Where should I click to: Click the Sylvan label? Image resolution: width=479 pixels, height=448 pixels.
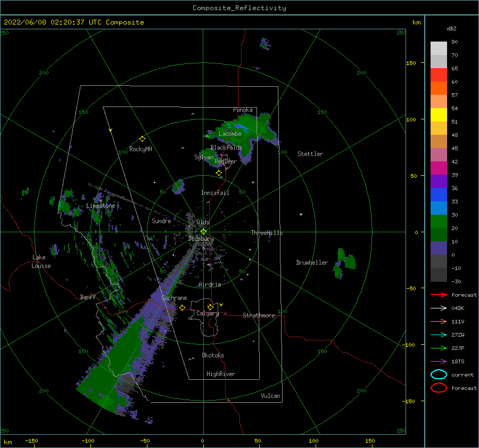(x=204, y=157)
